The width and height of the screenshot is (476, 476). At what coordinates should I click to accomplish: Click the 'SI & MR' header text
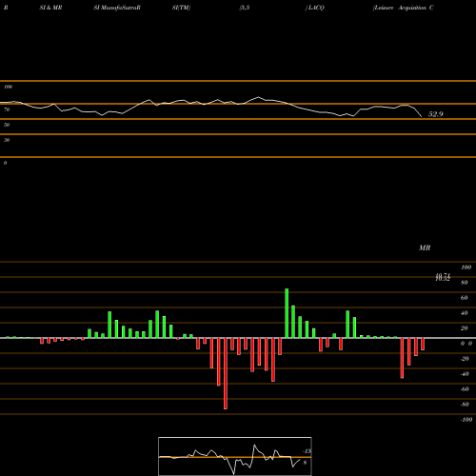pyautogui.click(x=50, y=8)
